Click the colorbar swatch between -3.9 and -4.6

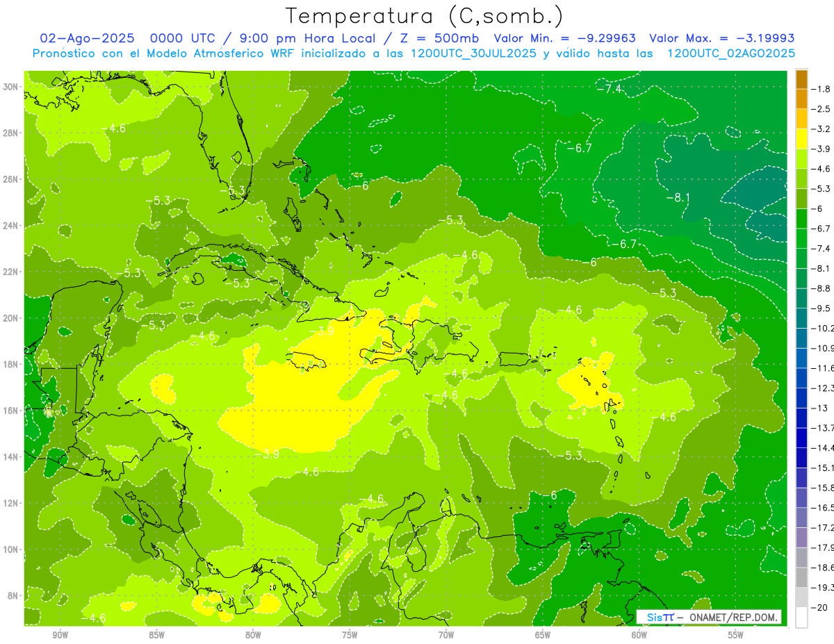point(801,158)
